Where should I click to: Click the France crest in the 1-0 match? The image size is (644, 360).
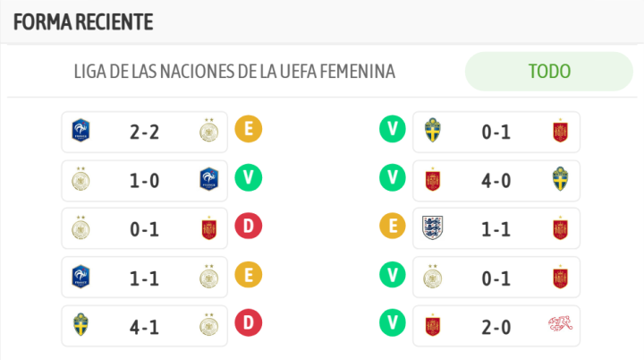(208, 180)
